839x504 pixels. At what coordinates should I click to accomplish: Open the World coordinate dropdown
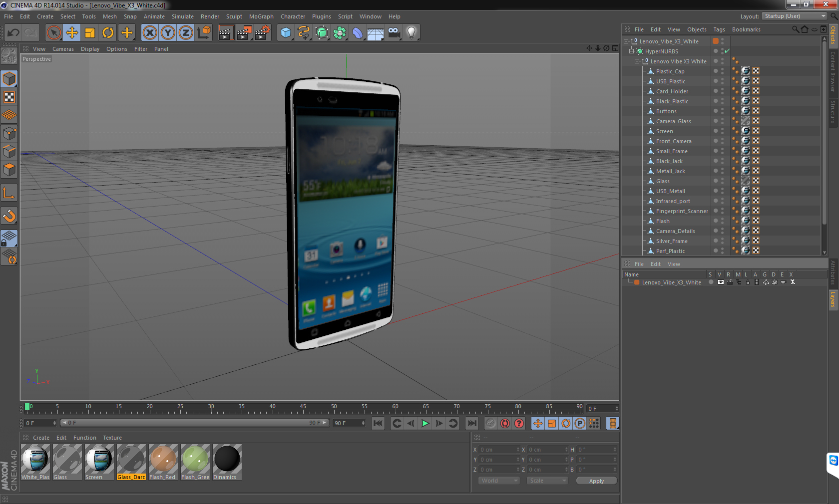tap(498, 481)
